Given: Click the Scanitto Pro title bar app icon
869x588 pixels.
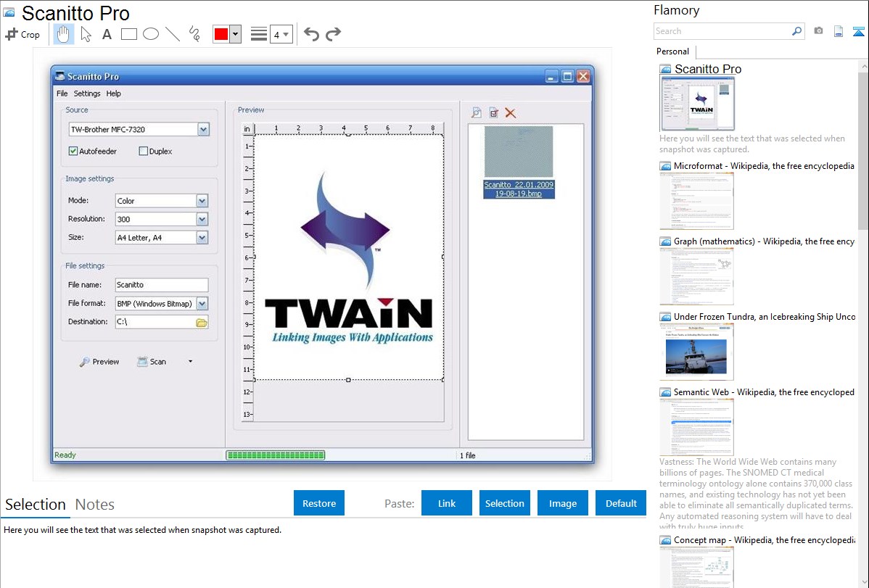Looking at the screenshot, I should coord(59,76).
